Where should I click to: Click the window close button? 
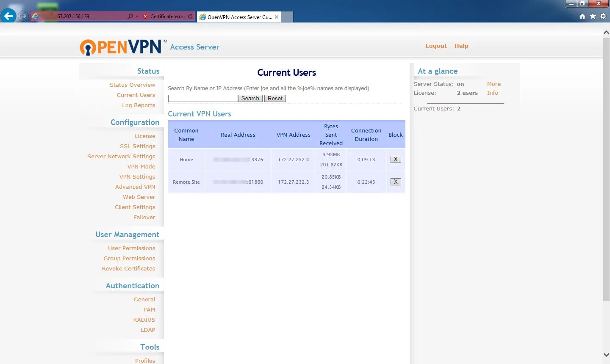click(599, 4)
